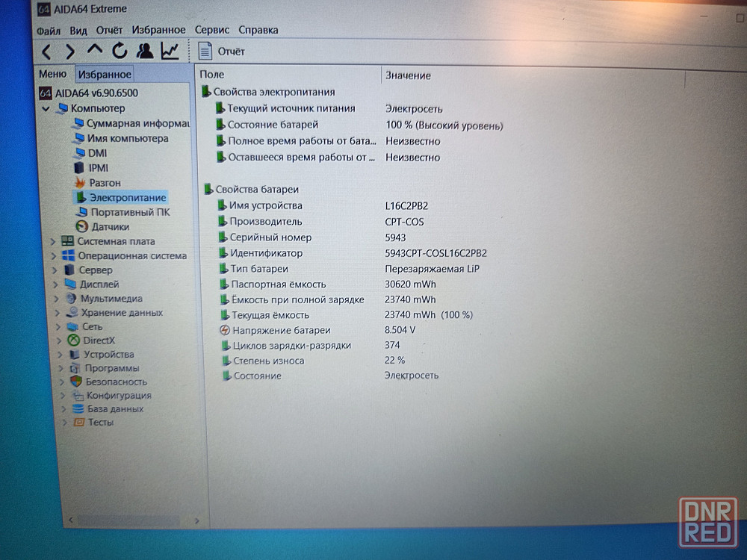Open the Сервис menu
Image resolution: width=747 pixels, height=560 pixels.
[212, 31]
